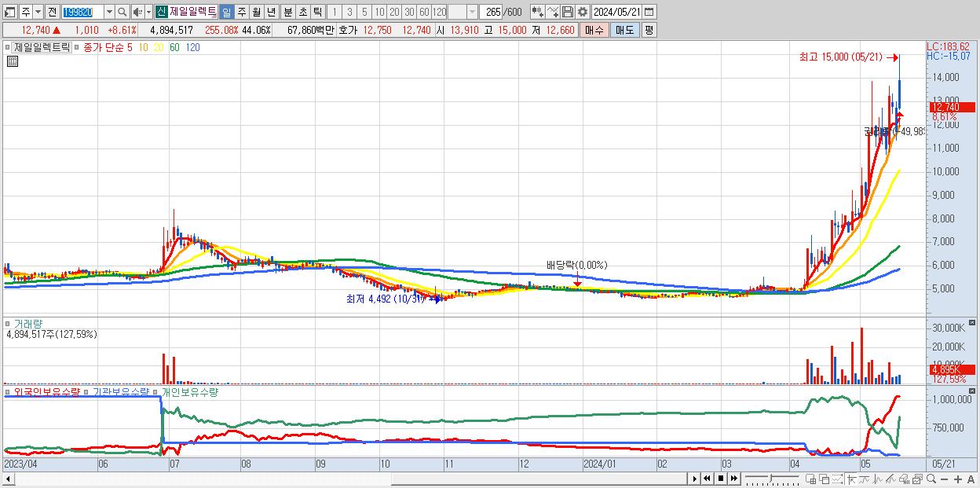980x488 pixels.
Task: Click the date field 2024/05/21
Action: pyautogui.click(x=617, y=12)
